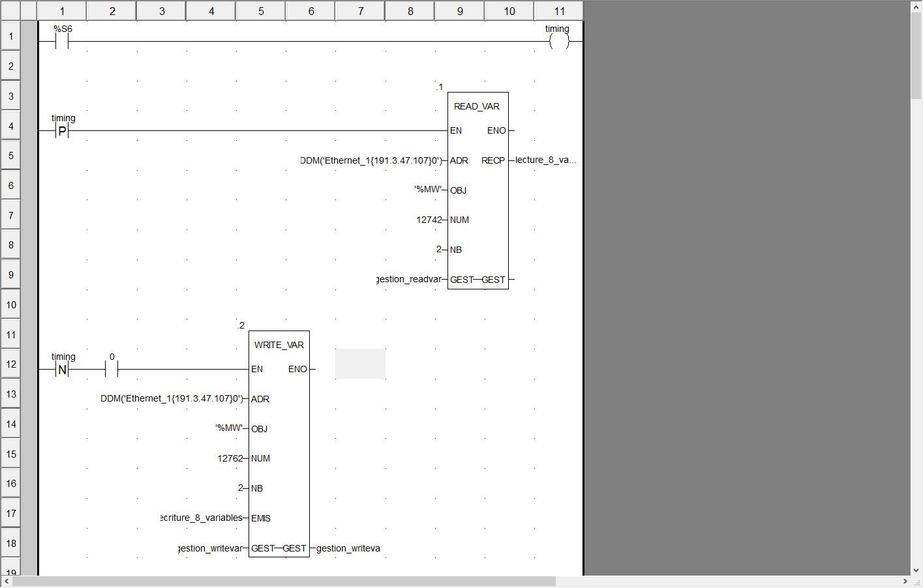Viewport: 923px width, 588px height.
Task: Click vertical scrollbar down arrow
Action: pyautogui.click(x=916, y=570)
